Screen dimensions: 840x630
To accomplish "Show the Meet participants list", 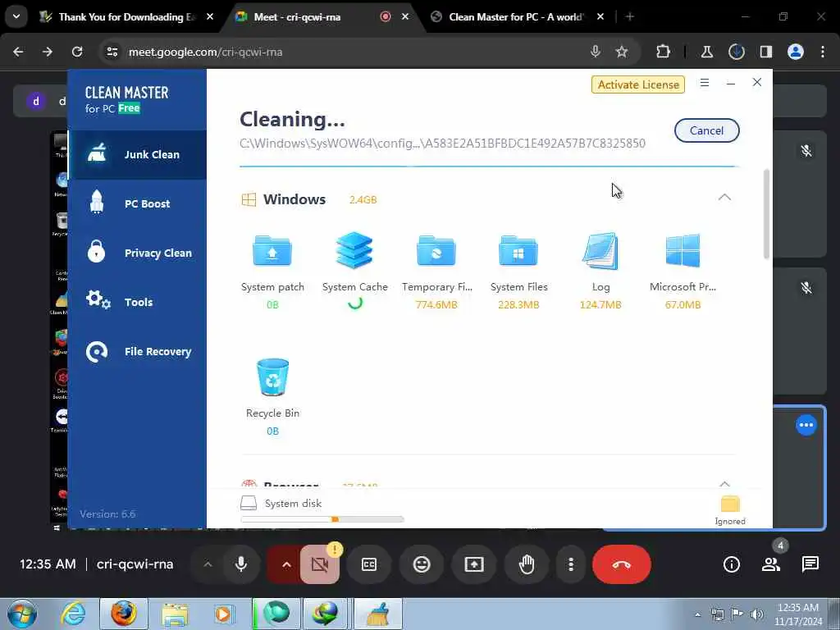I will (x=771, y=564).
